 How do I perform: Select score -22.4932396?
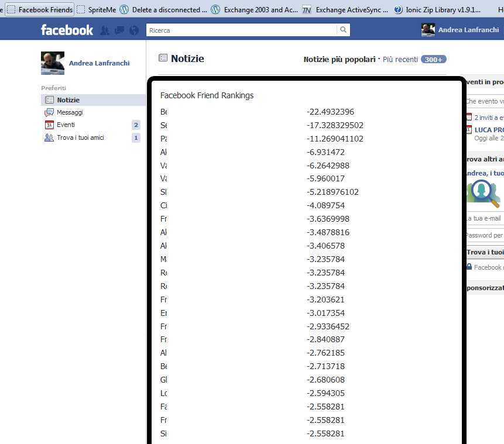point(330,112)
